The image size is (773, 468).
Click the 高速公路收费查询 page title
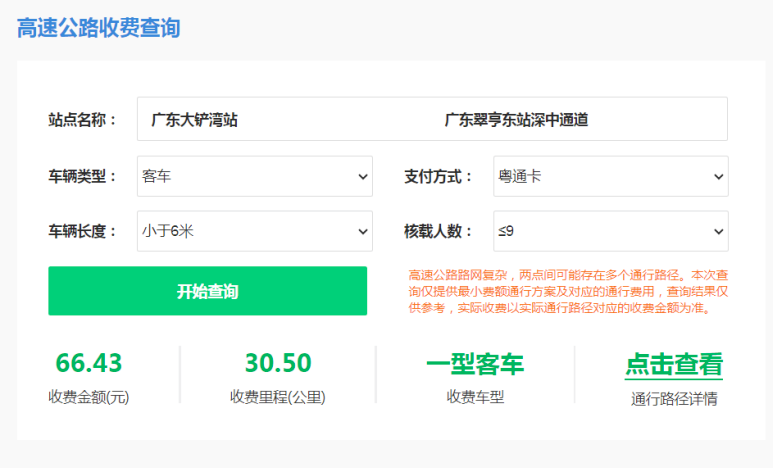tap(98, 27)
